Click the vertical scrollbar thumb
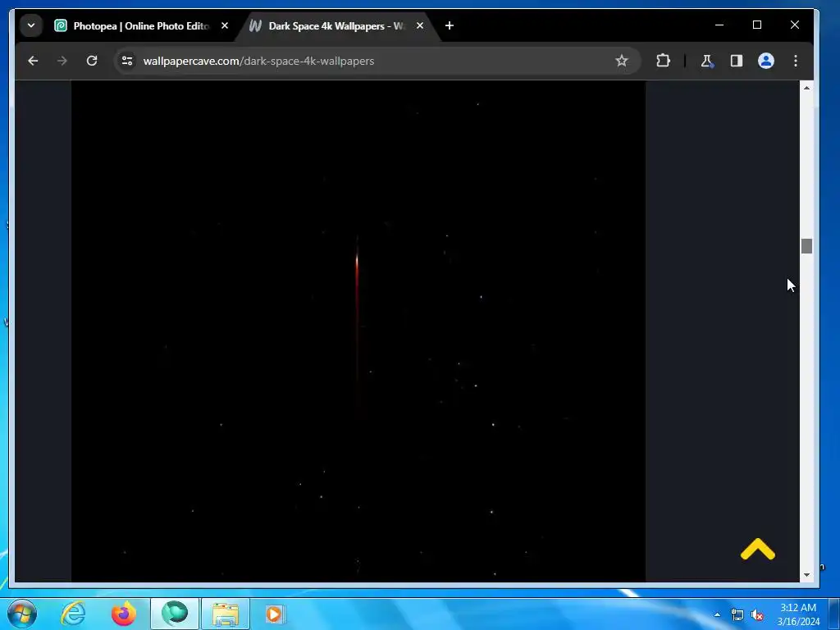 [x=807, y=246]
